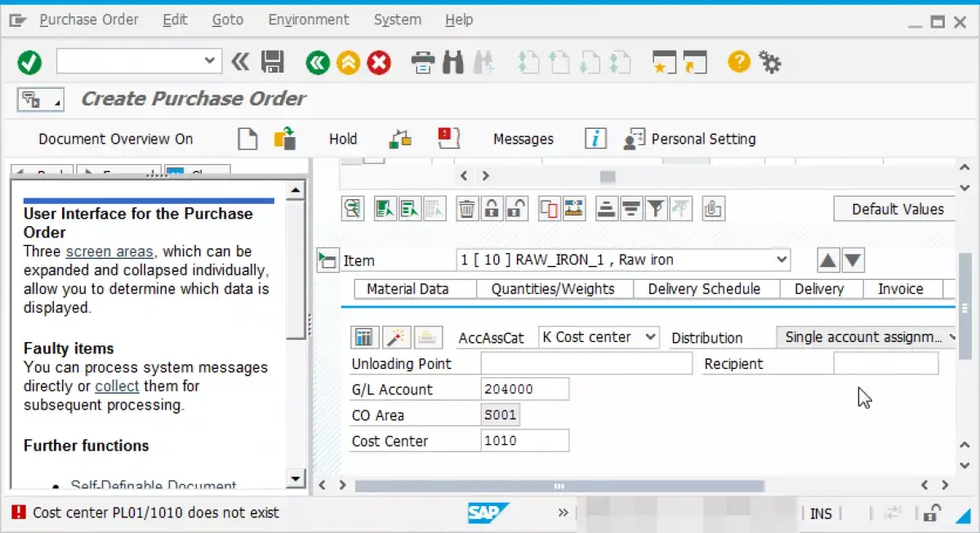Click the Hold button

coord(343,139)
